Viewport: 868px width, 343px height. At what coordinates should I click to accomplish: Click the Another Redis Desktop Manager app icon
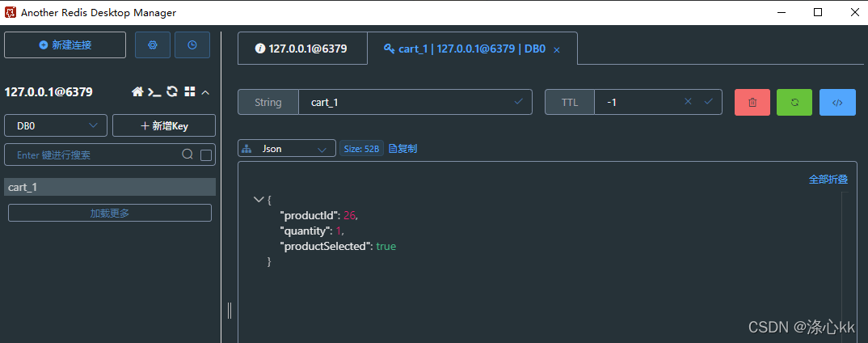(10, 12)
